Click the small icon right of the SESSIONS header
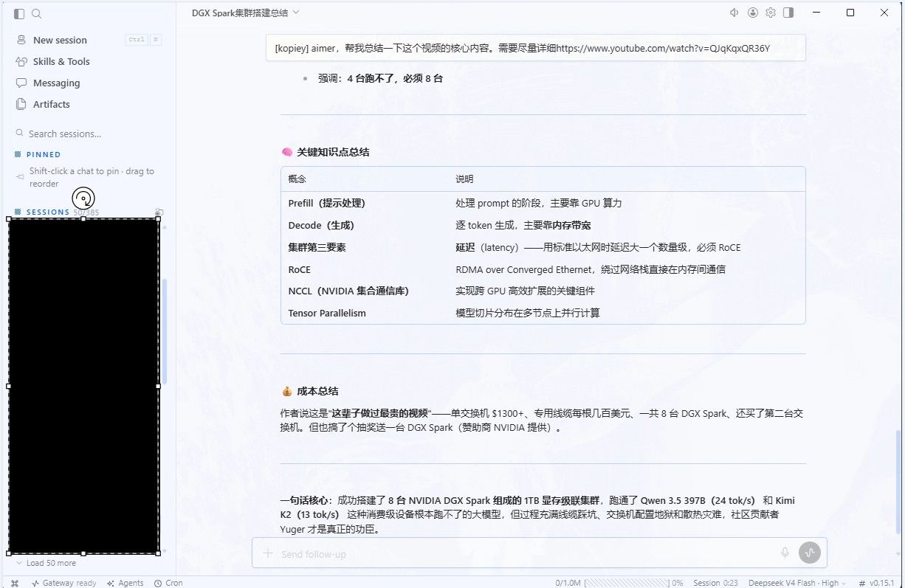The image size is (905, 588). [x=159, y=212]
